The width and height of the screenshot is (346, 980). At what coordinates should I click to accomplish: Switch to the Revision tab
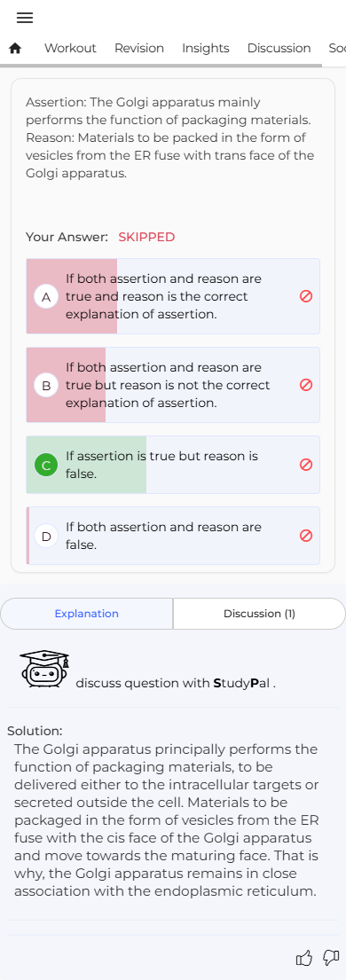pos(139,48)
